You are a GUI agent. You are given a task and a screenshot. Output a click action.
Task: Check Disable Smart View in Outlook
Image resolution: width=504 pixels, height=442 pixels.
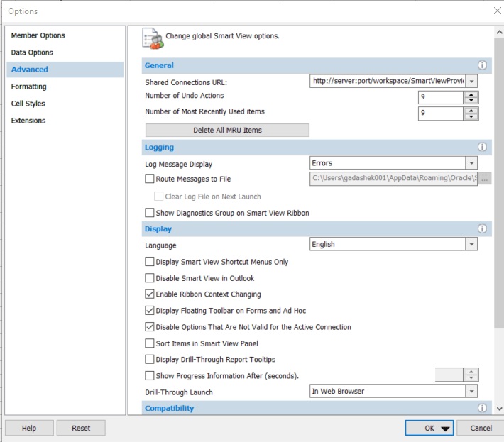150,278
